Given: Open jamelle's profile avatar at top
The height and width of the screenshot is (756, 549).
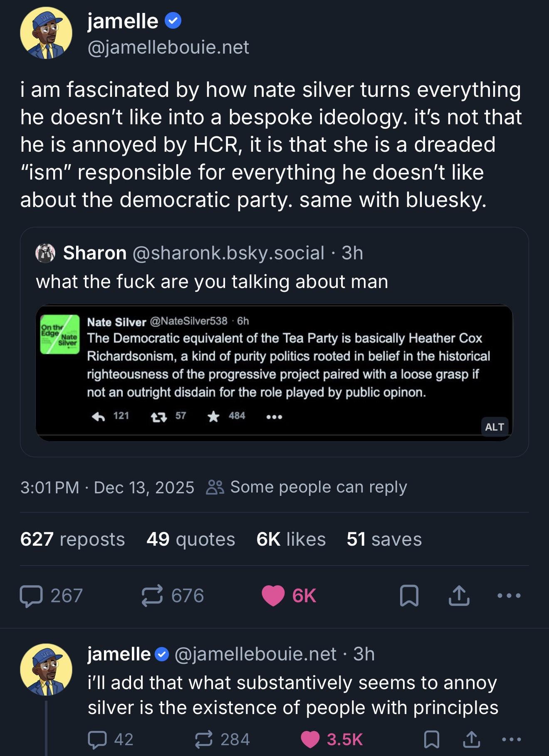Looking at the screenshot, I should (x=46, y=33).
